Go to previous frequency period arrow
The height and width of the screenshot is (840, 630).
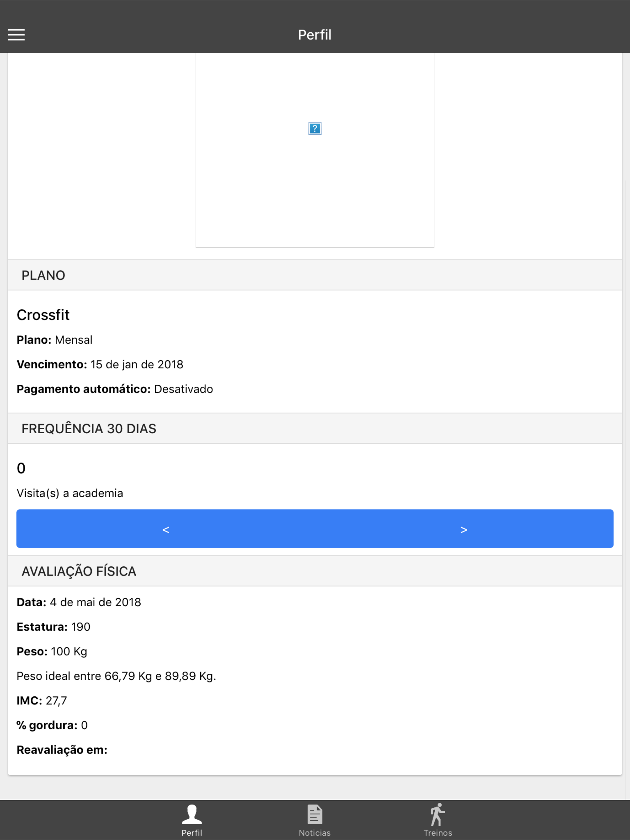pyautogui.click(x=166, y=529)
